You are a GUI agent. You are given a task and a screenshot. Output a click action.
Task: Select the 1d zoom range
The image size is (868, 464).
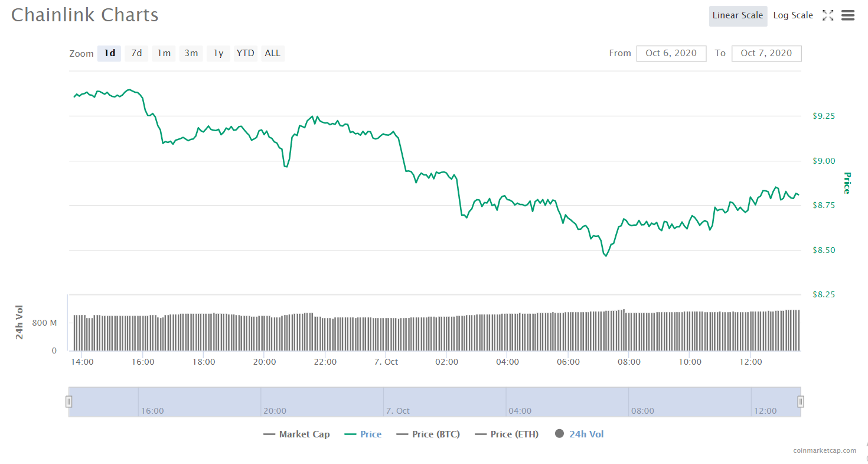(109, 53)
